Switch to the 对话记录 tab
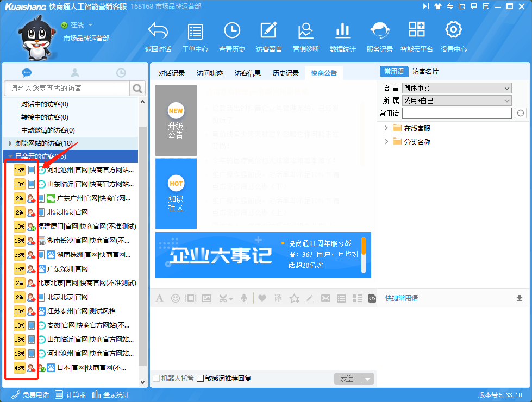The width and height of the screenshot is (532, 402). point(171,73)
